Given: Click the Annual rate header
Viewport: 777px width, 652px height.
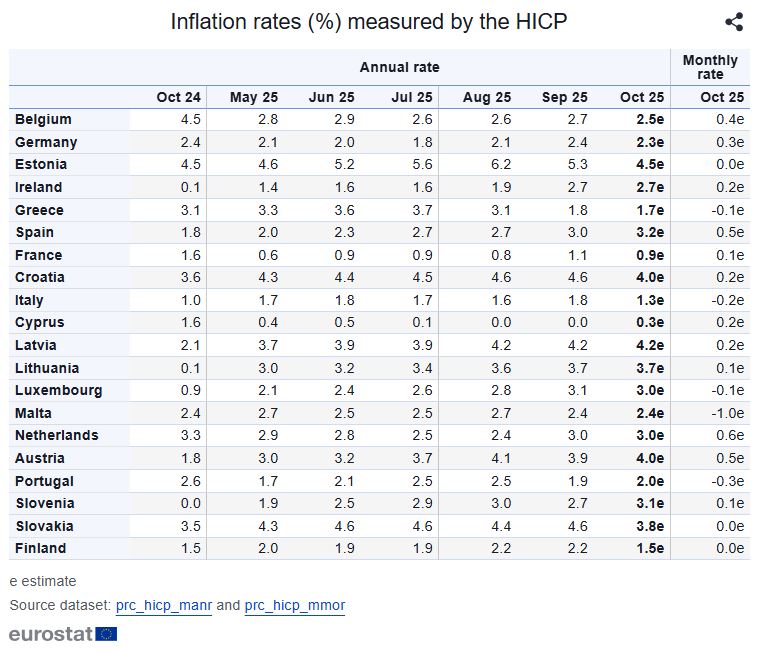Looking at the screenshot, I should (399, 67).
